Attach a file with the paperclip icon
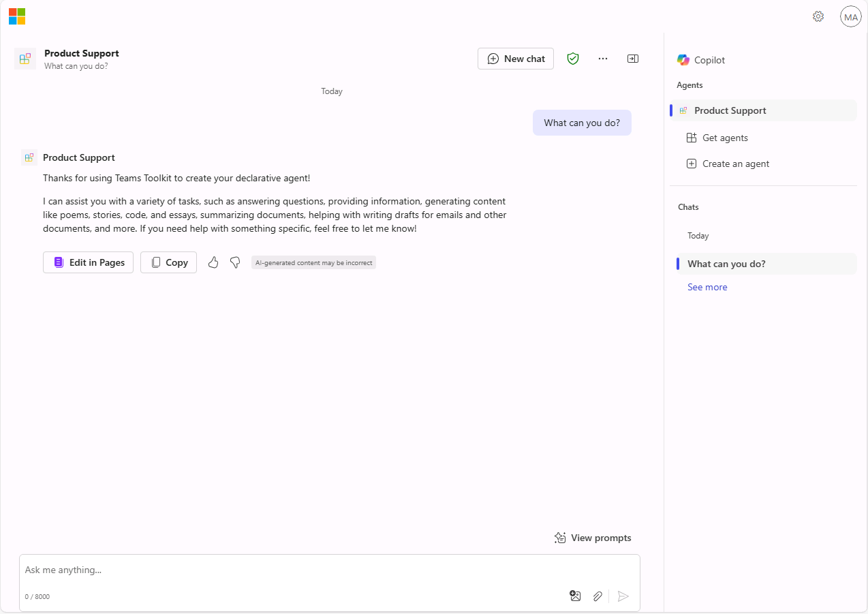Viewport: 868px width, 614px height. coord(598,596)
